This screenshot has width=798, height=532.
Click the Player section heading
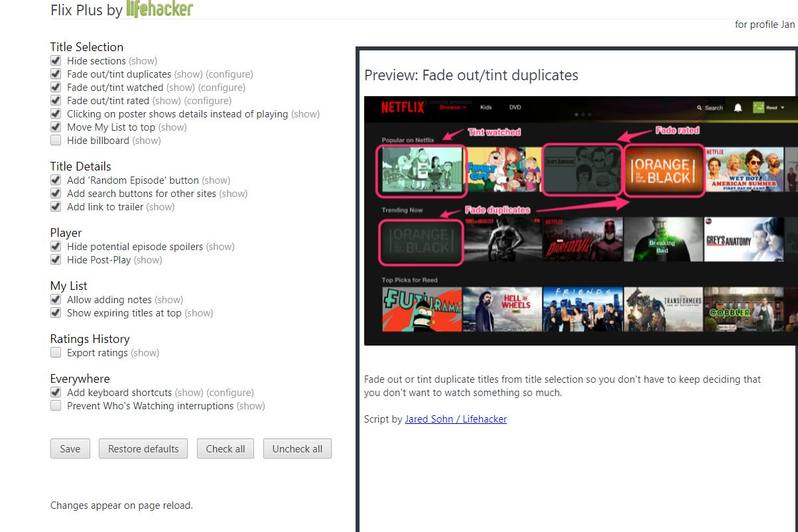[x=66, y=233]
